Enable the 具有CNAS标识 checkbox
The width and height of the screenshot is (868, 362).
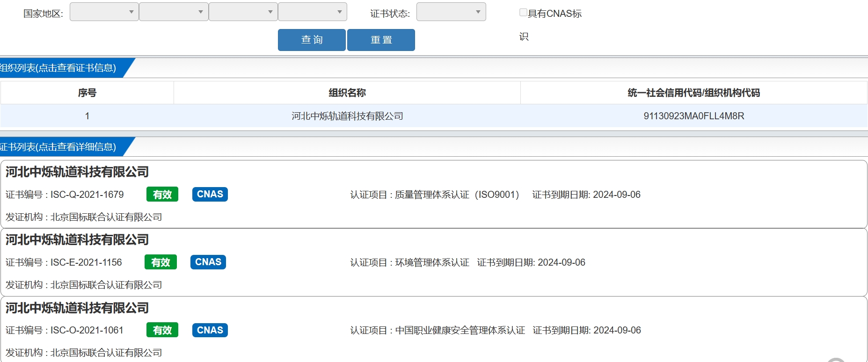coord(523,13)
